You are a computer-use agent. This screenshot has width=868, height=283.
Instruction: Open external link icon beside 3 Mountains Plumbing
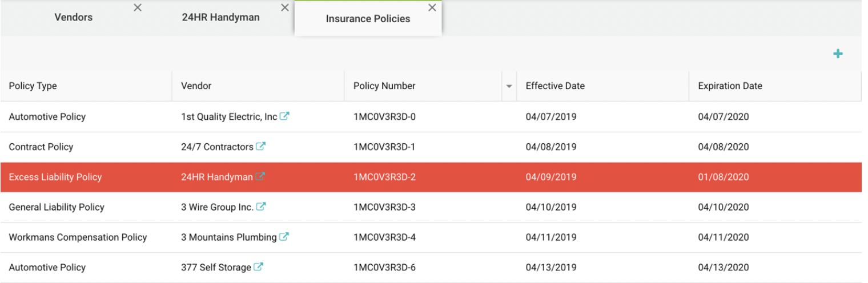click(284, 237)
